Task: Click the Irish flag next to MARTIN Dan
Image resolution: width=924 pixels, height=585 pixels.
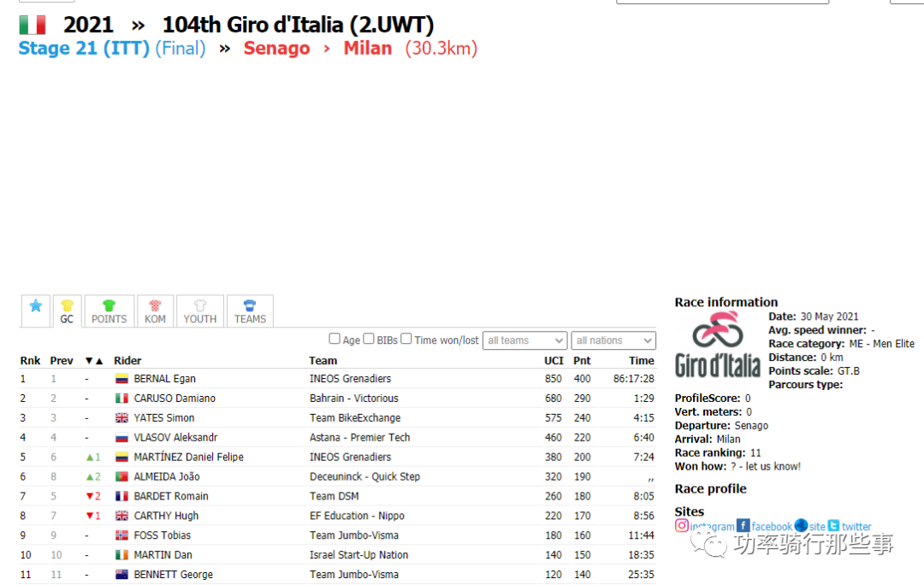Action: tap(121, 555)
